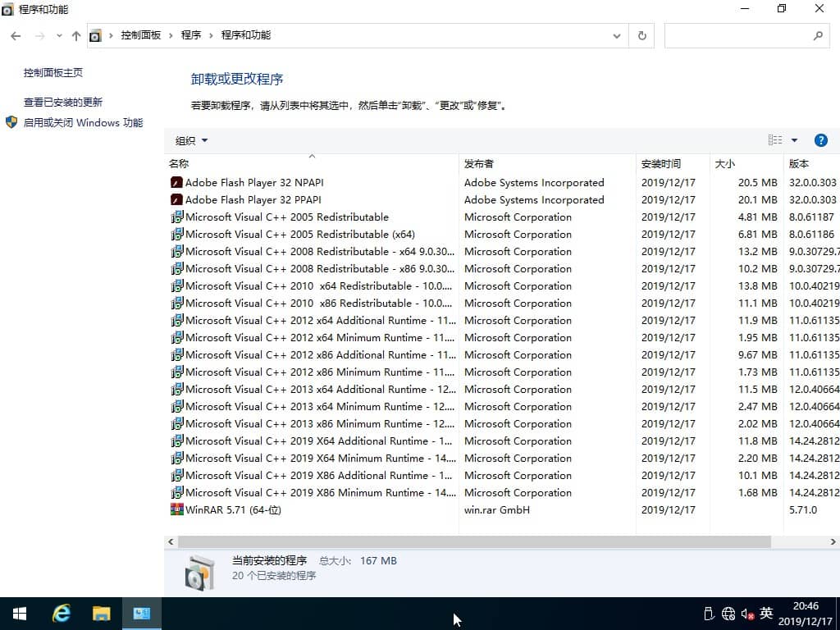This screenshot has height=630, width=840.
Task: Click the Adobe Flash Player 32 PPAPI icon
Action: [176, 200]
